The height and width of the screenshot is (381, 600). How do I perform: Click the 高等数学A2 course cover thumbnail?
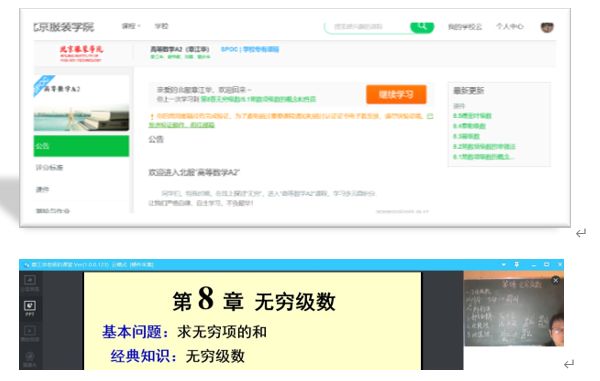pyautogui.click(x=81, y=103)
